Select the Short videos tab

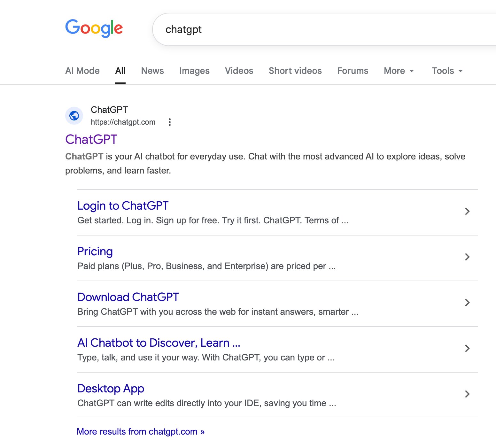tap(295, 71)
